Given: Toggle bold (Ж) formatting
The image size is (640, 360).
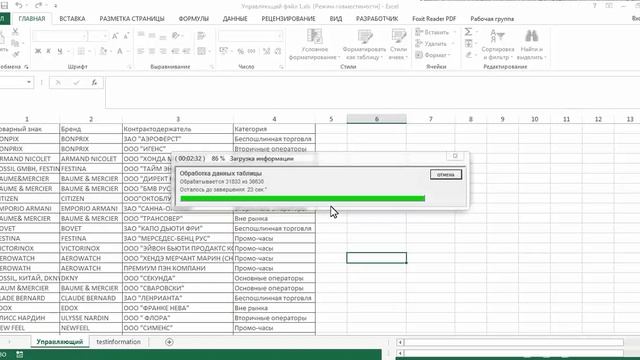Looking at the screenshot, I should coord(38,51).
